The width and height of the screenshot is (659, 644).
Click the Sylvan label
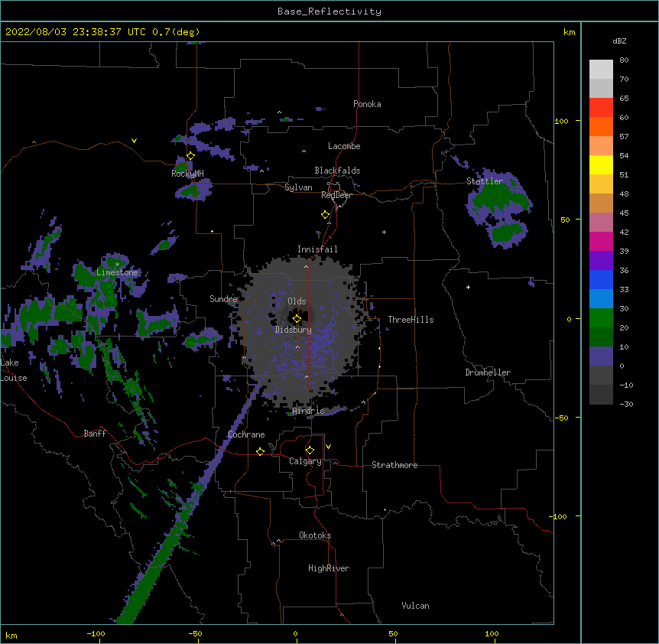coord(298,187)
